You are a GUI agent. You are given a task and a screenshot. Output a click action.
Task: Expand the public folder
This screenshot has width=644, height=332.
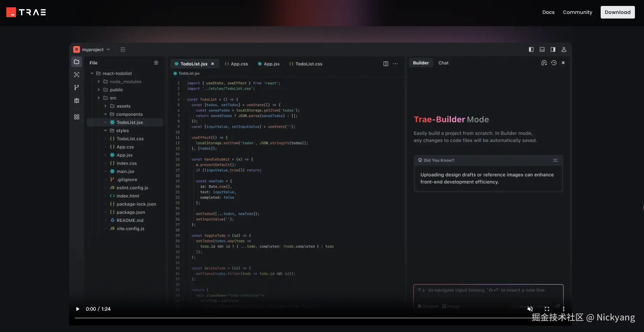point(98,90)
